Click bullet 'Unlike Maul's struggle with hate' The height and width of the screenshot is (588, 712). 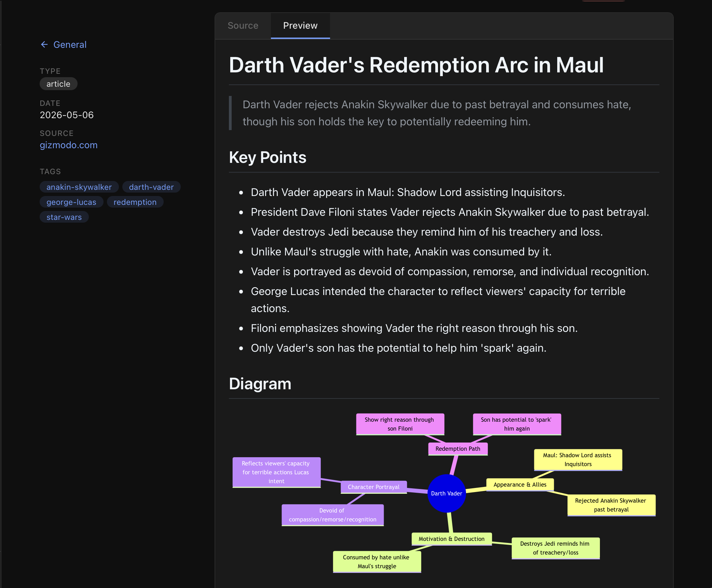click(401, 252)
